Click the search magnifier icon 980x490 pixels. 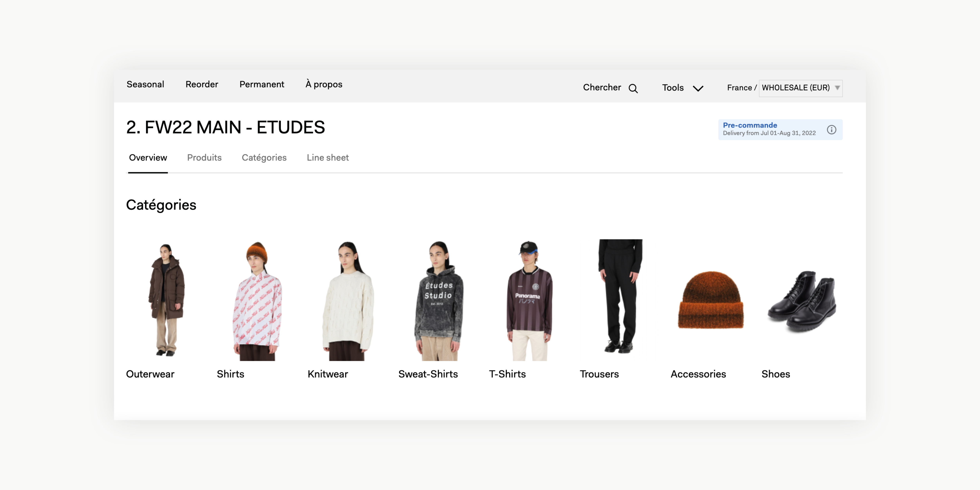(633, 88)
